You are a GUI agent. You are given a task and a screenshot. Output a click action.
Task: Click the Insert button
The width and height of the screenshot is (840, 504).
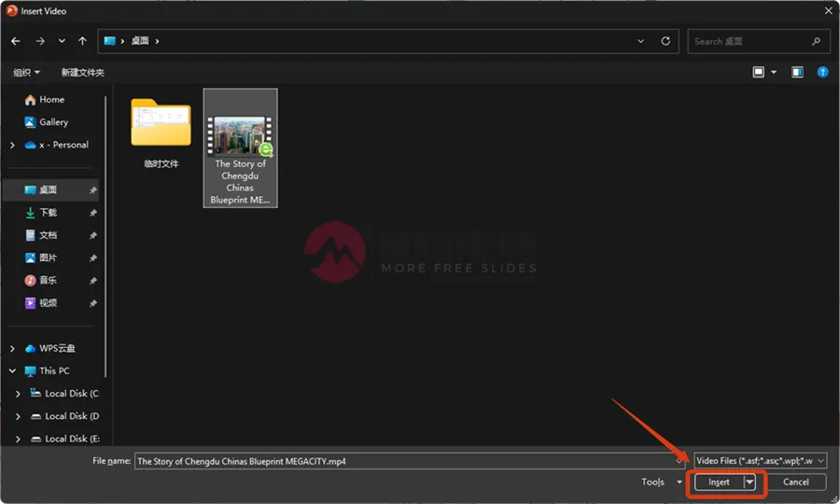coord(719,482)
